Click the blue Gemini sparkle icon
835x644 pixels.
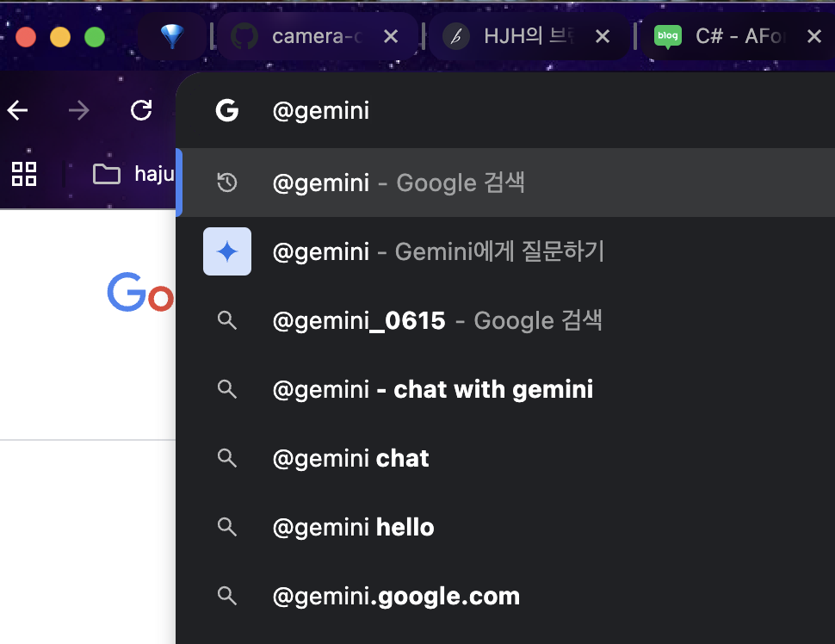point(227,251)
